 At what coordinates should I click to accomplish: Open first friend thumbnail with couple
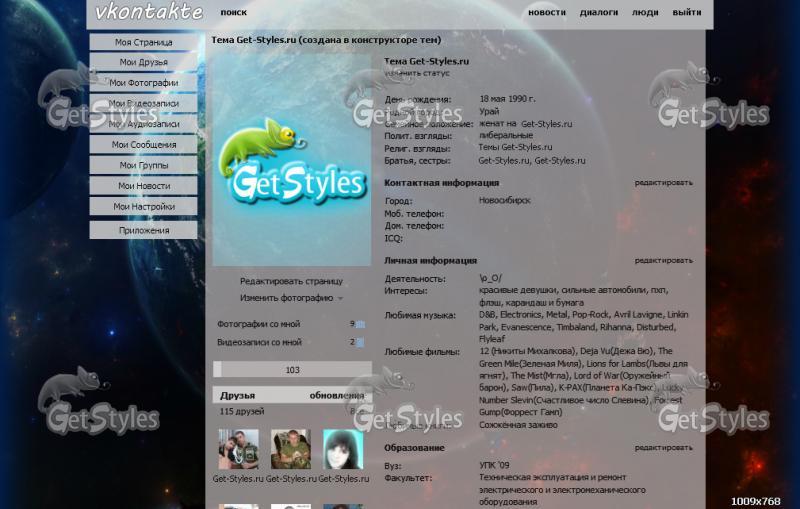pos(238,449)
